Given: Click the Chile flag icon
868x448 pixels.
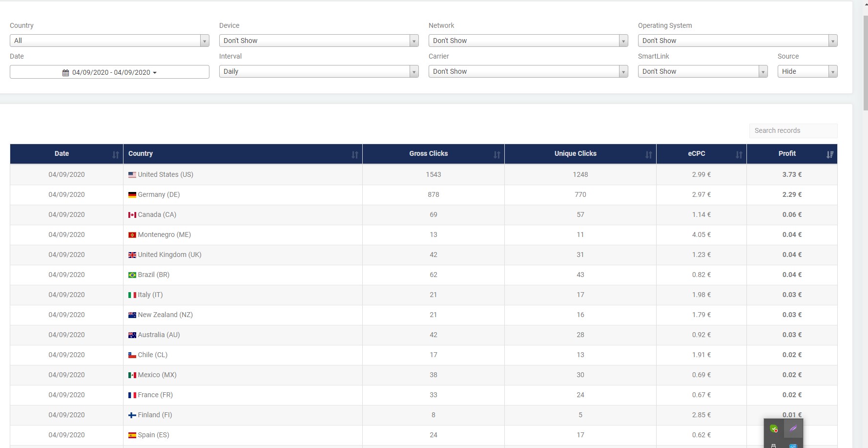Looking at the screenshot, I should click(132, 355).
